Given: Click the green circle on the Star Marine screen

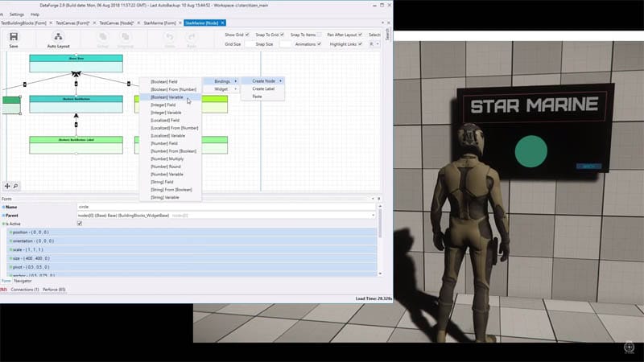Looking at the screenshot, I should tap(531, 151).
